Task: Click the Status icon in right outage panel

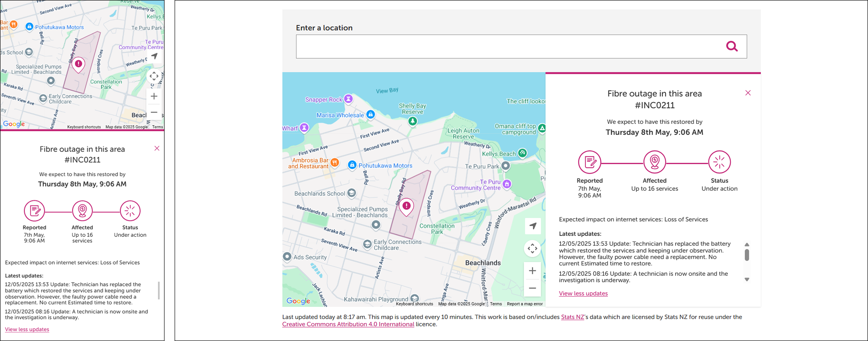Action: tap(719, 162)
